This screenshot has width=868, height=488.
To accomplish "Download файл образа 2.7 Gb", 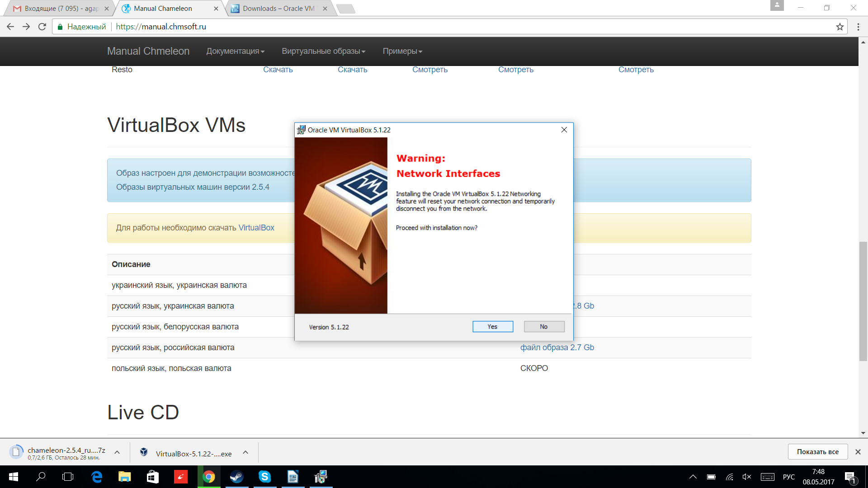I will (x=557, y=347).
